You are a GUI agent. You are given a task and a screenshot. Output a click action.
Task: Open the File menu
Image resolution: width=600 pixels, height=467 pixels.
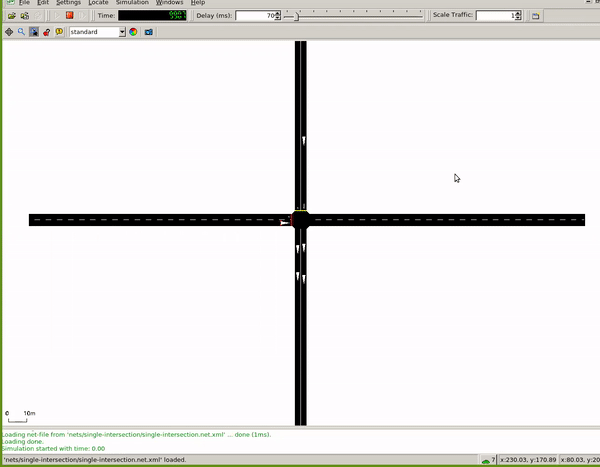(24, 2)
